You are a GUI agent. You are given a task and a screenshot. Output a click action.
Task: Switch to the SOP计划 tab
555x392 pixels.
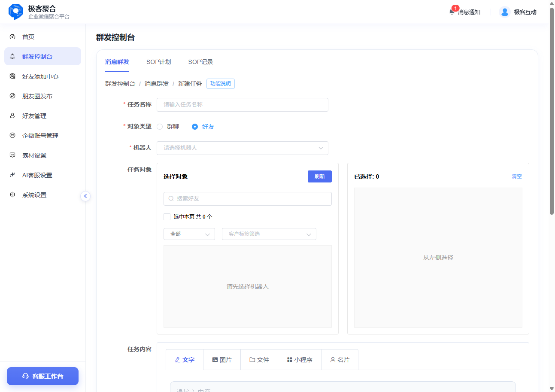tap(159, 62)
